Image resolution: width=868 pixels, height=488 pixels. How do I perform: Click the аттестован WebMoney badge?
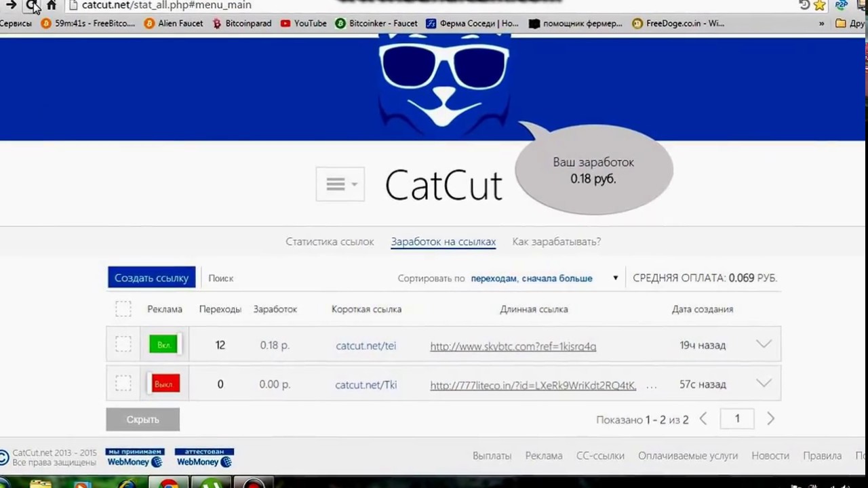point(204,458)
